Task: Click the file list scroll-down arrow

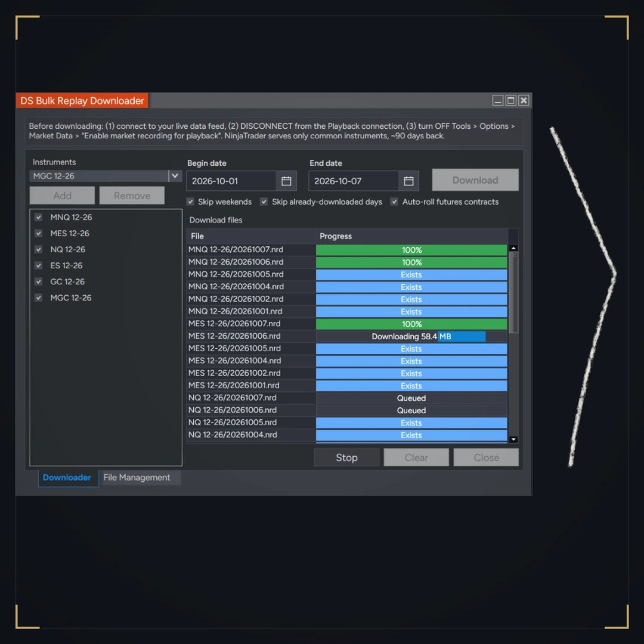Action: click(513, 439)
